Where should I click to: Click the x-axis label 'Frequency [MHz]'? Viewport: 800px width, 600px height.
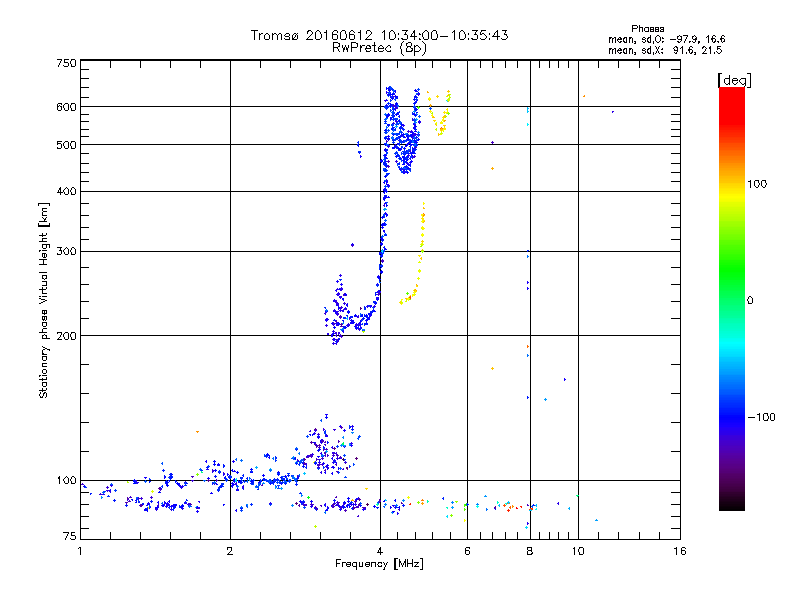379,564
